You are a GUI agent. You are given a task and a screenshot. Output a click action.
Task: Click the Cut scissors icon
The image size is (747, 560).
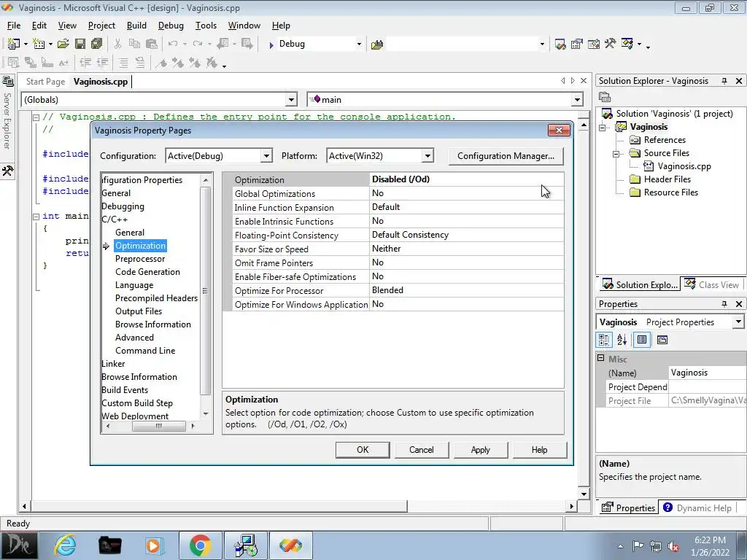click(117, 44)
